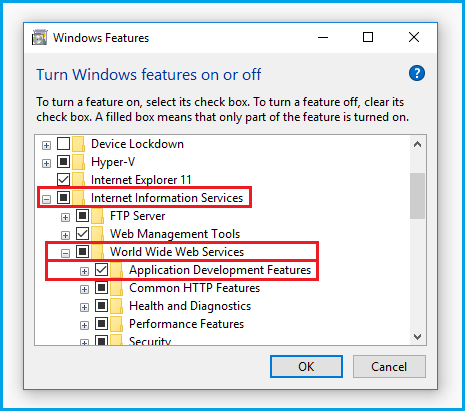
Task: Uncheck the Internet Explorer 11 checkbox
Action: pos(63,180)
